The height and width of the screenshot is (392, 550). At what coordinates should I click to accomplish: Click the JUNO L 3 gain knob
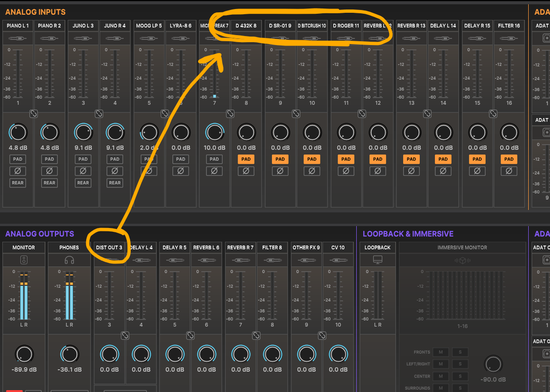[x=83, y=133]
